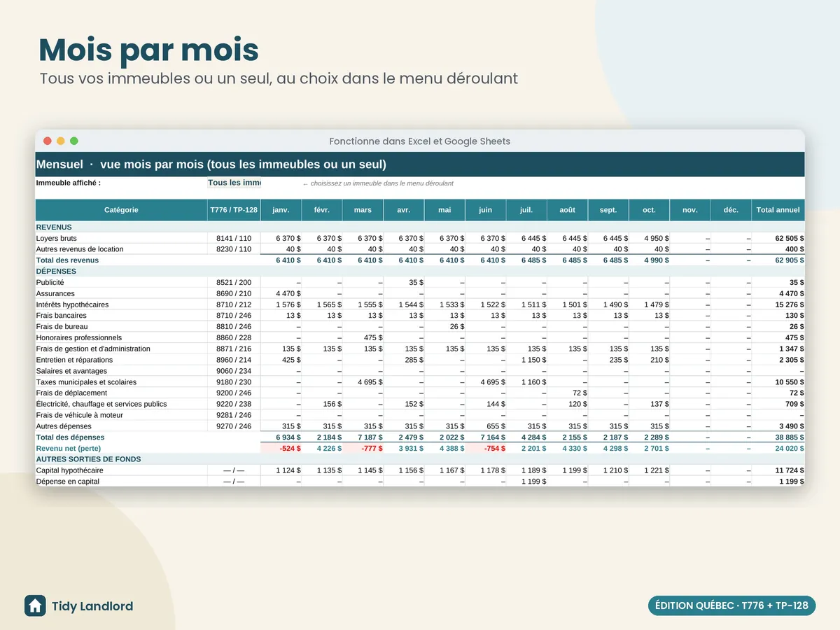Screen dimensions: 840x630
Task: Click the green maximize window dot
Action: coord(73,141)
